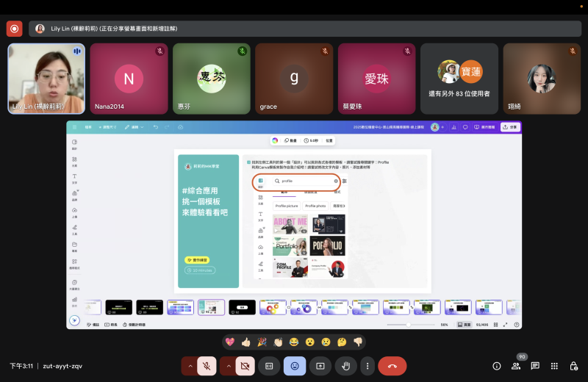Open the Canva 元素 elements sidebar tab

(x=75, y=162)
